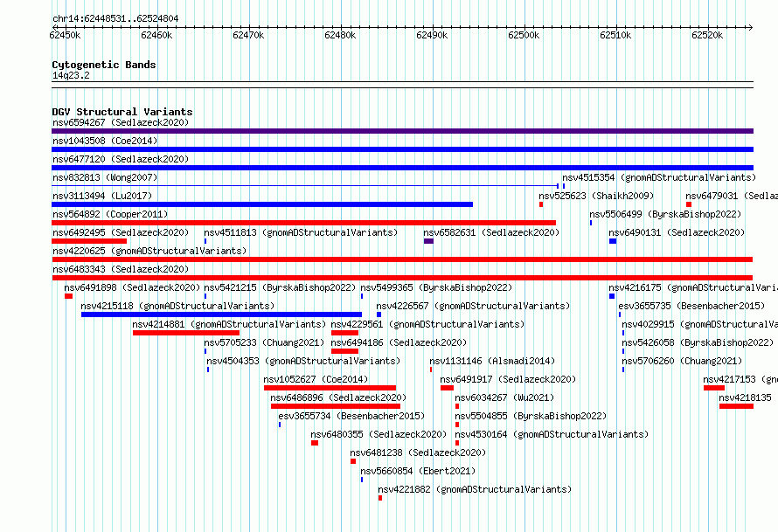The image size is (778, 532).
Task: Open nsv1052627 (Coe2014) label
Action: [x=316, y=379]
